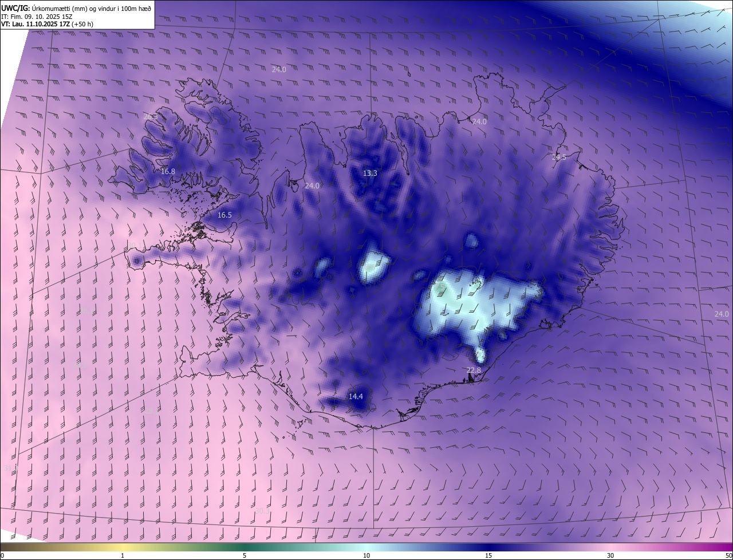Click the 14.4 value near the south coast
This screenshot has height=560, width=733.
click(x=356, y=396)
